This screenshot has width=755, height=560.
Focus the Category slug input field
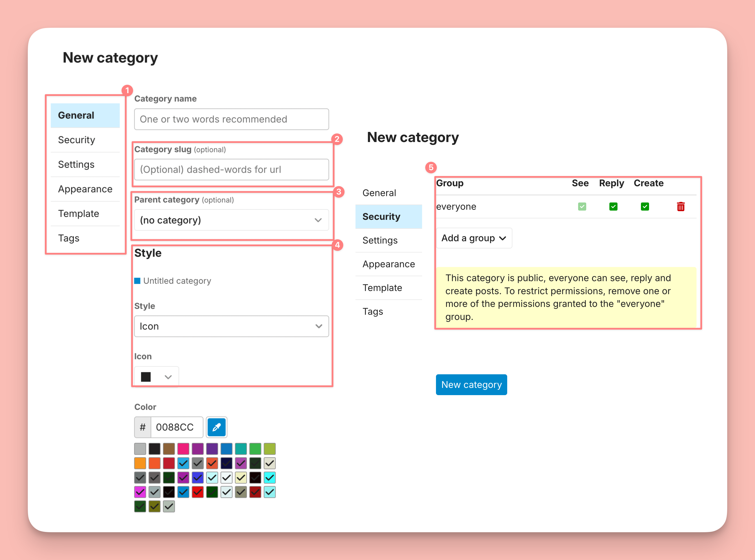(231, 170)
